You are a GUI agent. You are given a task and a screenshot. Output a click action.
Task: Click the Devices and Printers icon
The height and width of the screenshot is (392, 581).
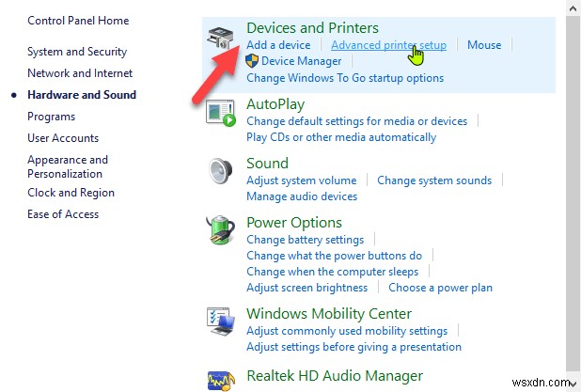point(224,39)
